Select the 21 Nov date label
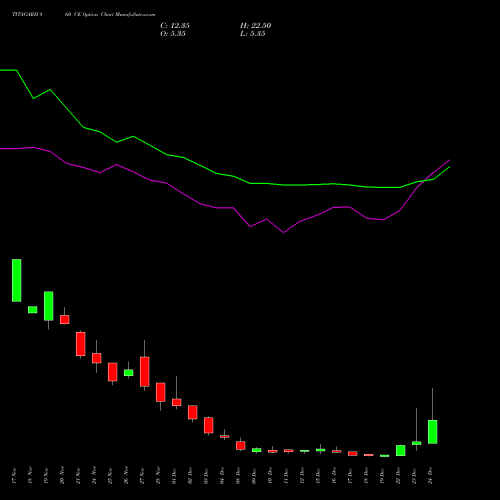Viewport: 500px width, 500px height. [x=78, y=476]
